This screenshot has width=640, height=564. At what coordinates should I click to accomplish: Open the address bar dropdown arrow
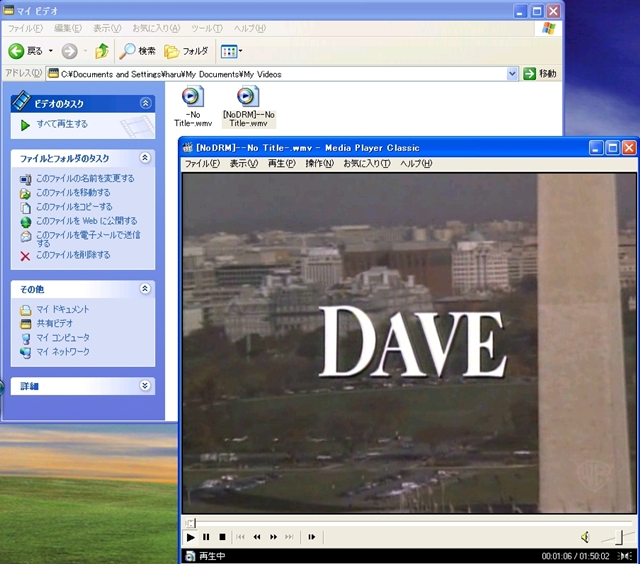512,74
